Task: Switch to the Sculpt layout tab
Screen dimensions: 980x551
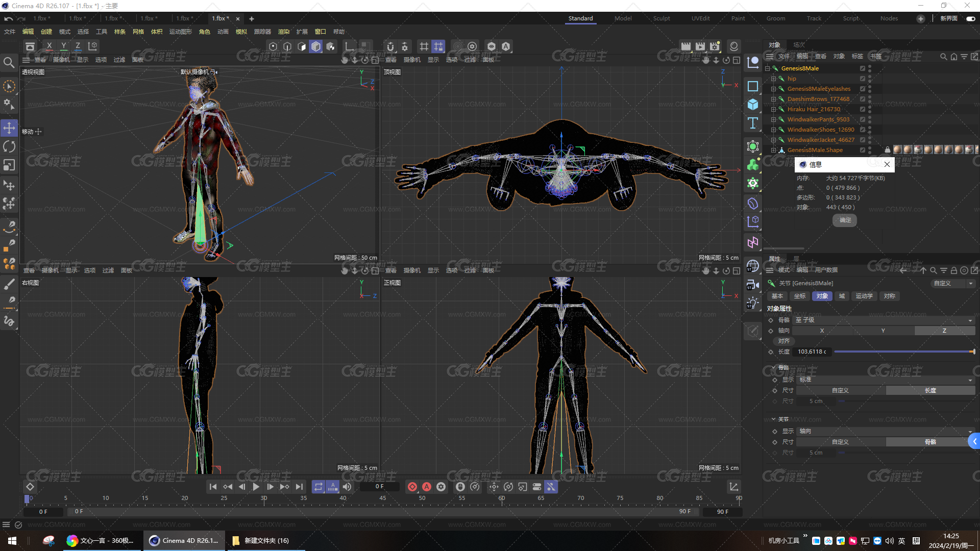Action: pos(661,18)
